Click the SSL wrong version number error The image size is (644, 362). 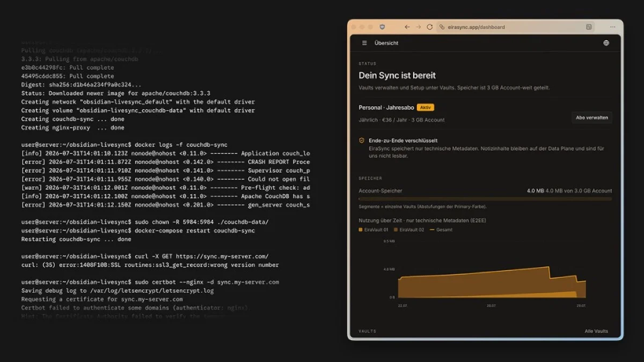coord(150,265)
